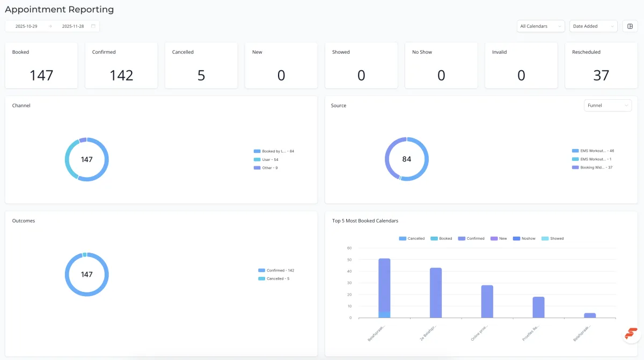Toggle Showed series in bar chart legend
The width and height of the screenshot is (644, 360).
553,238
